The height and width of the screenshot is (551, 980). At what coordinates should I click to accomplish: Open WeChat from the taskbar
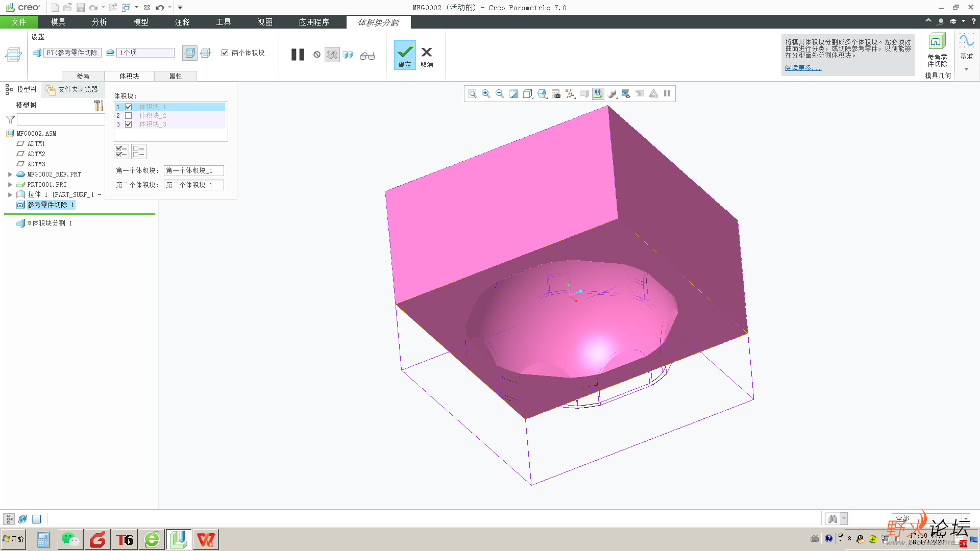pyautogui.click(x=70, y=539)
